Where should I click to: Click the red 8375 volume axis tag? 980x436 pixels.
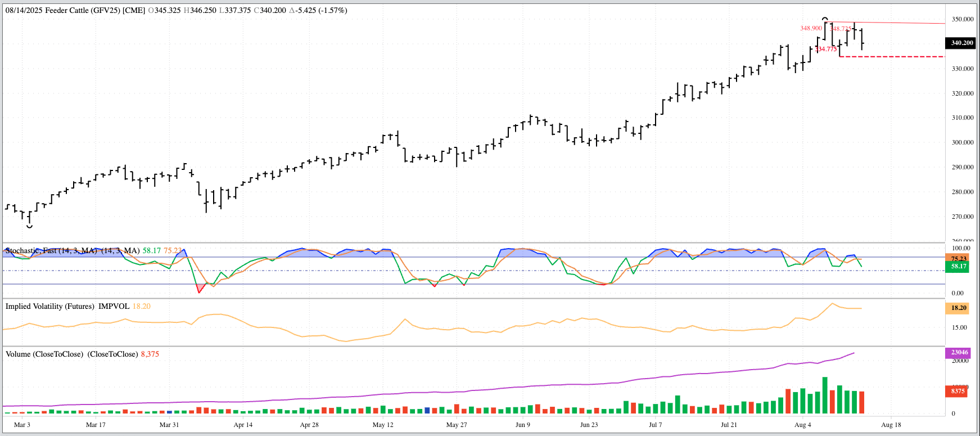[x=958, y=391]
